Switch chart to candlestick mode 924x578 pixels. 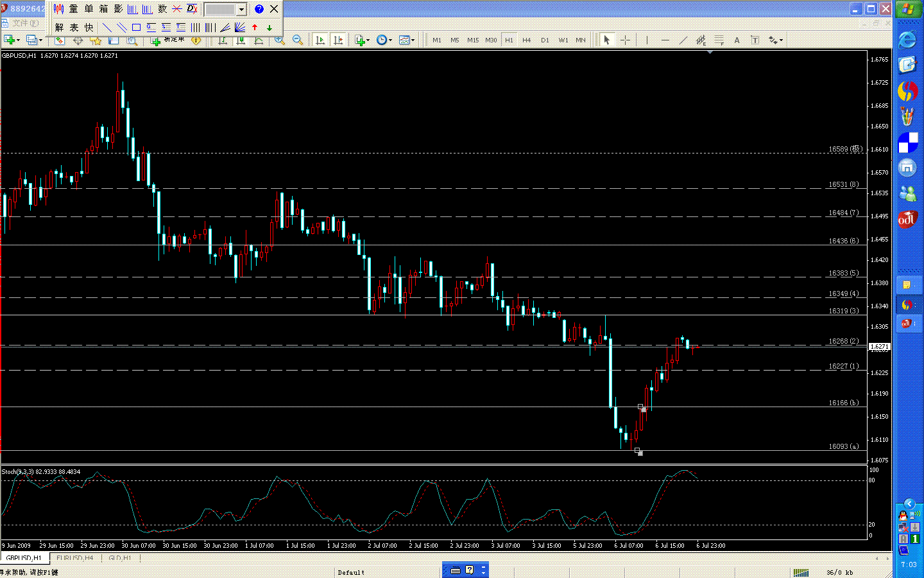click(241, 40)
